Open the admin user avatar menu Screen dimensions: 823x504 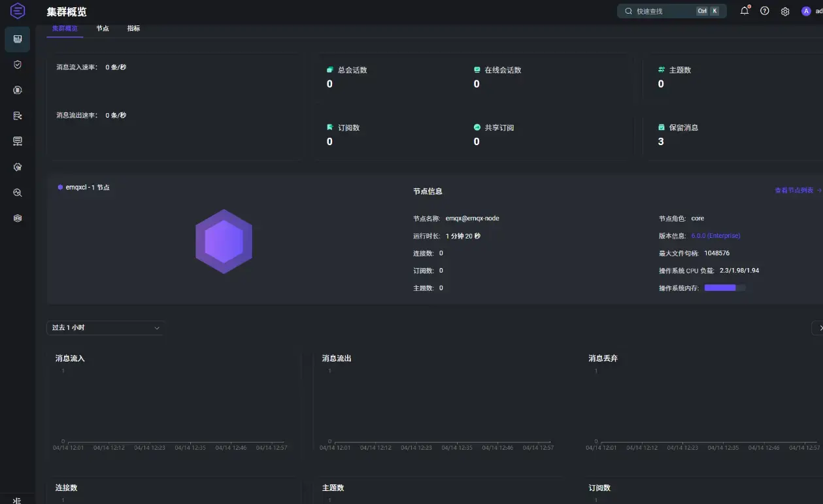point(806,11)
